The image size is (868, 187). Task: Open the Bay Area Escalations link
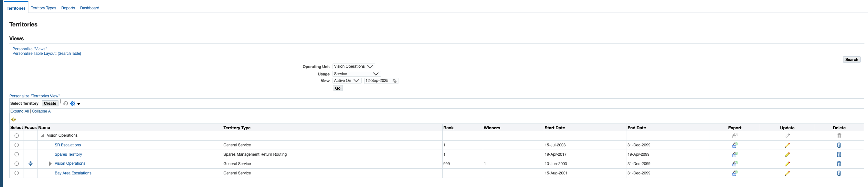(x=73, y=173)
